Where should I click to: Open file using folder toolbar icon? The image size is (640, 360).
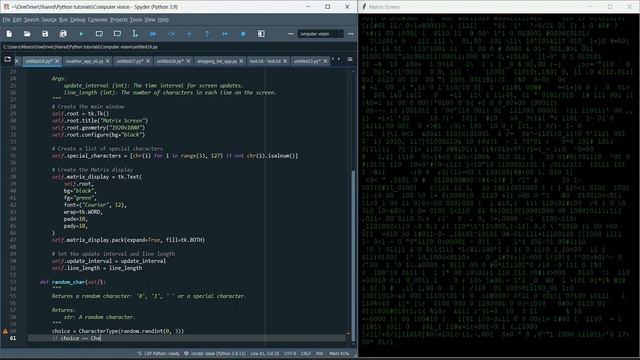click(27, 34)
